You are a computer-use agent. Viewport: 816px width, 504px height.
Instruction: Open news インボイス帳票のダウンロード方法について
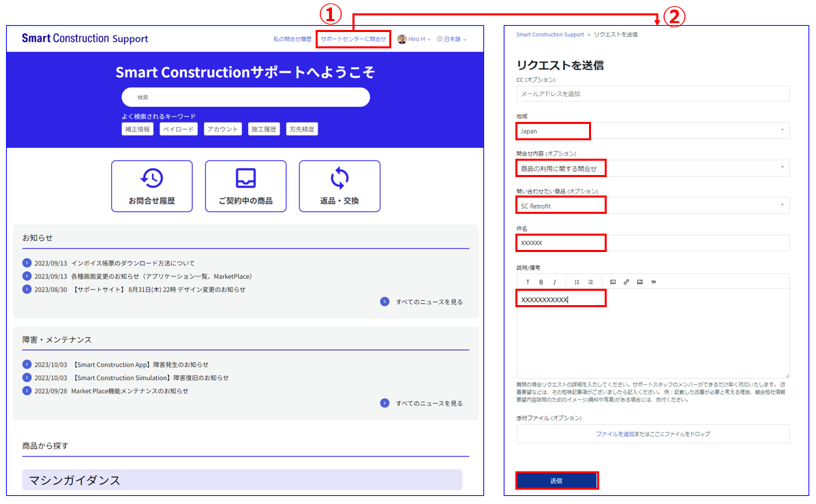(x=133, y=263)
